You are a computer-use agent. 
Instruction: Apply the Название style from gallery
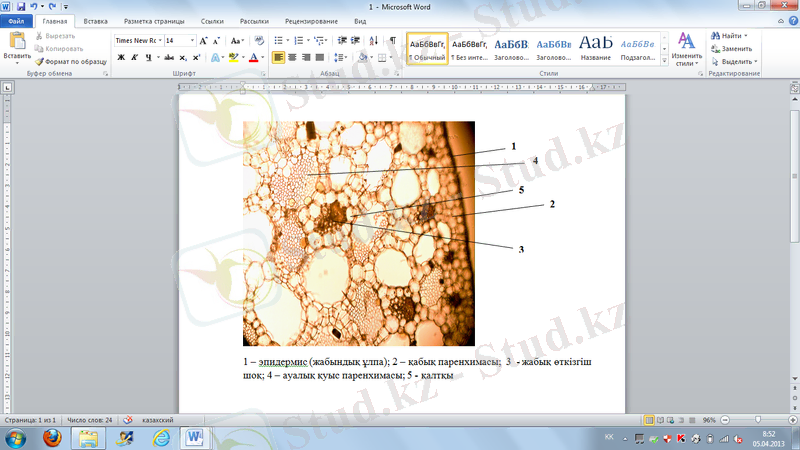coord(595,47)
